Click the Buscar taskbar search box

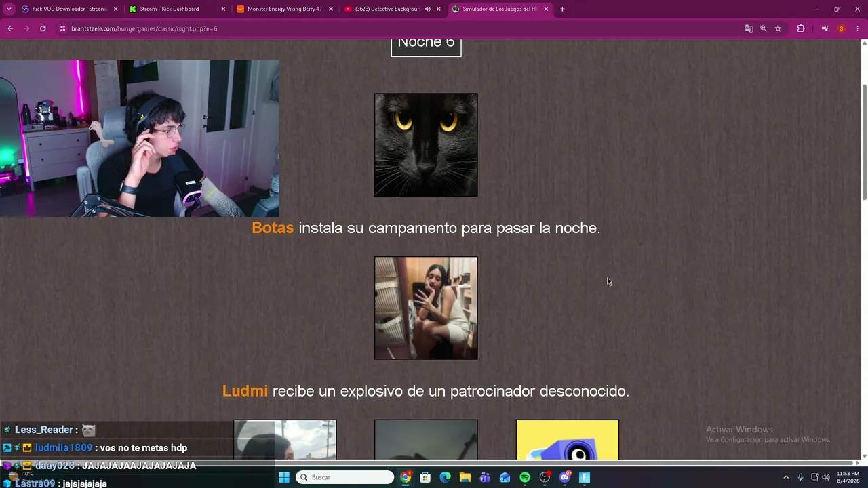click(344, 477)
